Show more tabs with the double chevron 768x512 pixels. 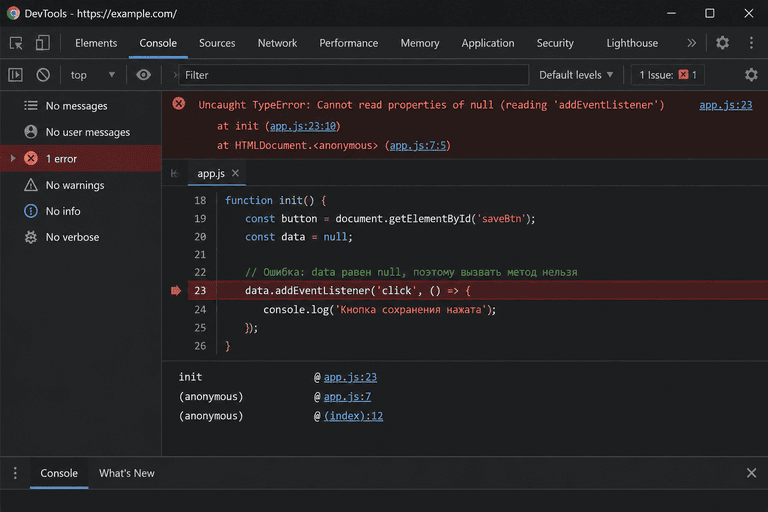point(691,43)
